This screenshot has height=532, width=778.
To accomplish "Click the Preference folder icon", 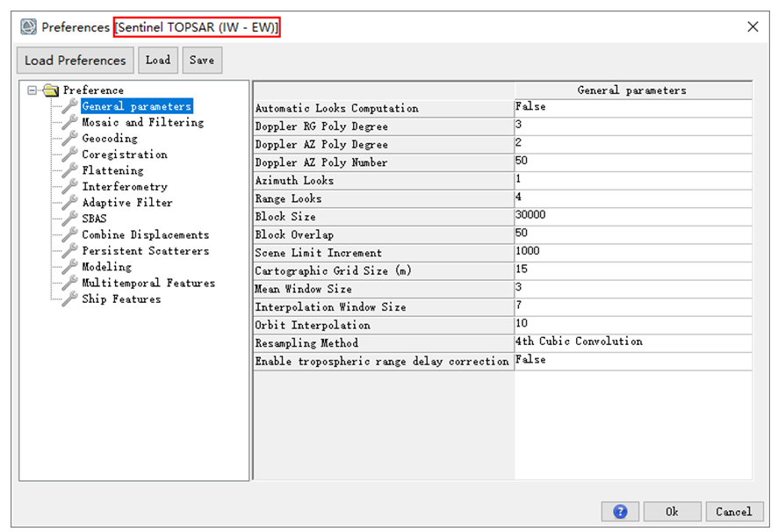I will pos(51,90).
